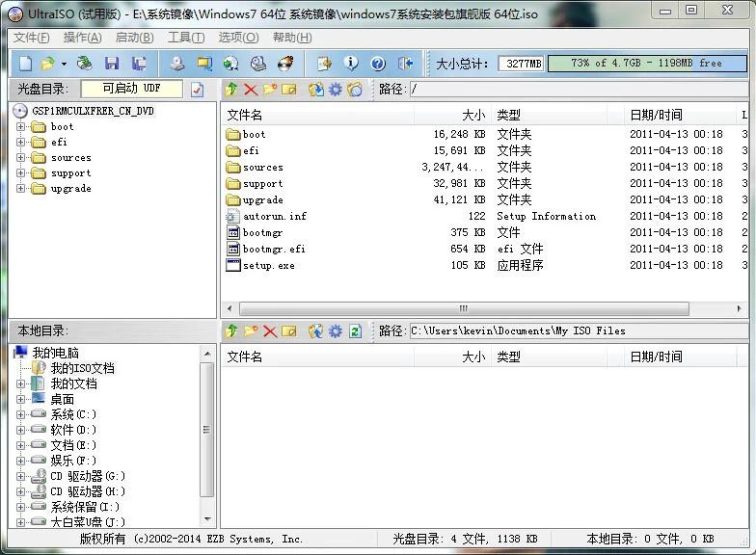
Task: Click the Save As icon
Action: tap(140, 64)
